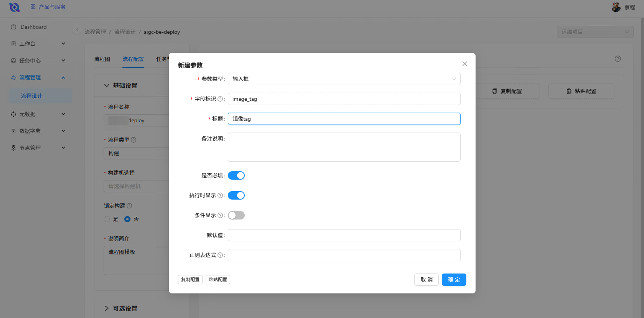Screen dimensions: 644x318
Task: Click the help icon beside 流程类型
Action: (133, 140)
